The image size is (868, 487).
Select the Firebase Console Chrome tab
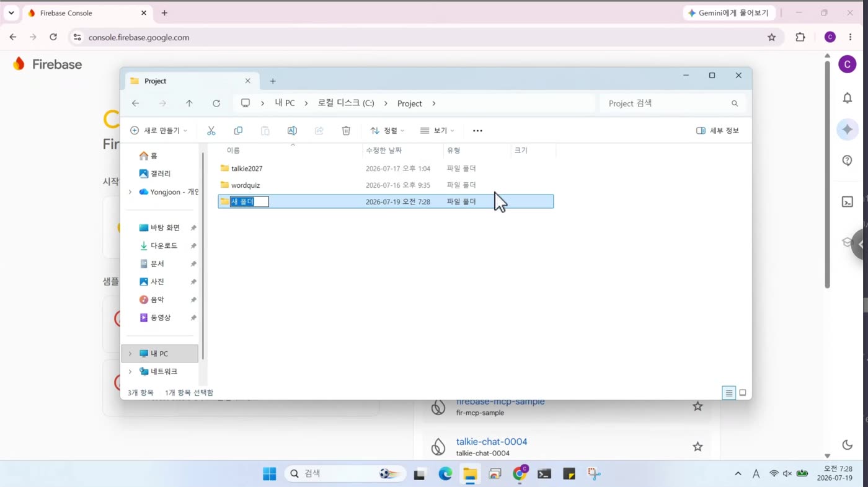click(87, 13)
